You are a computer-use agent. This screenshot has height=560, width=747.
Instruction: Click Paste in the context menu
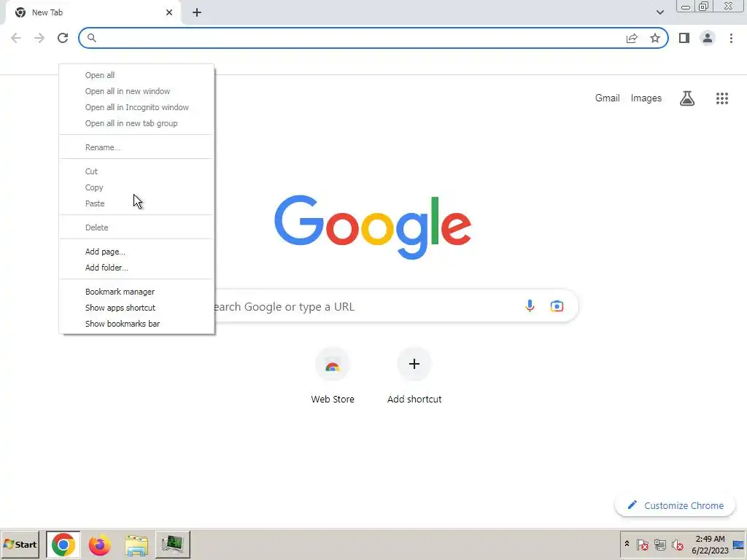(x=136, y=203)
